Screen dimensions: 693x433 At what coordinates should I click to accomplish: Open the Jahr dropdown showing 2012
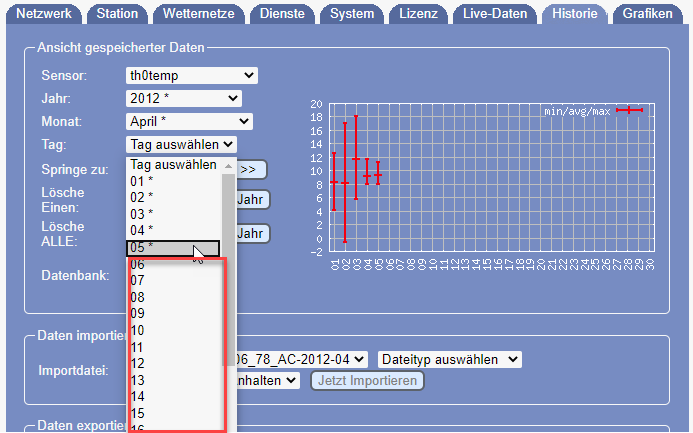pyautogui.click(x=184, y=99)
